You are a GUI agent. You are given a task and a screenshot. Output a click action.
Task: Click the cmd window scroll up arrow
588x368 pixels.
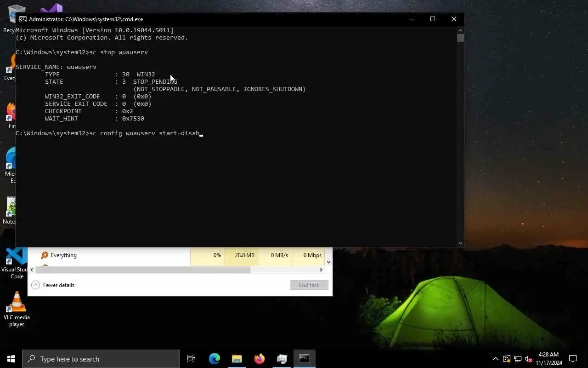click(460, 30)
